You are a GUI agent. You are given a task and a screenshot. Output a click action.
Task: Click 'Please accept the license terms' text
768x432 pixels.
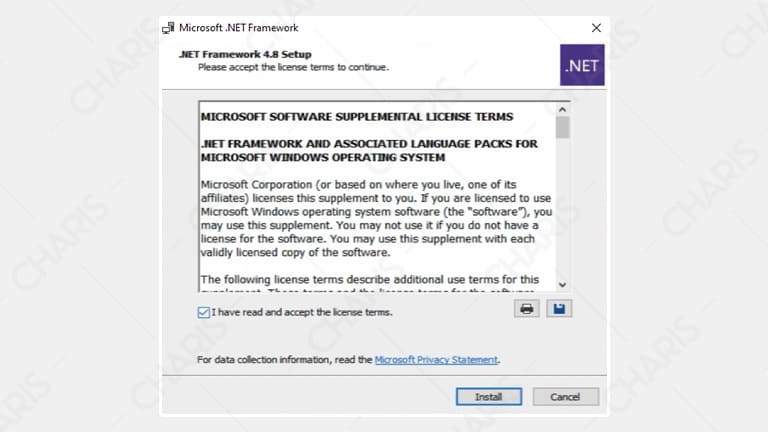point(293,67)
